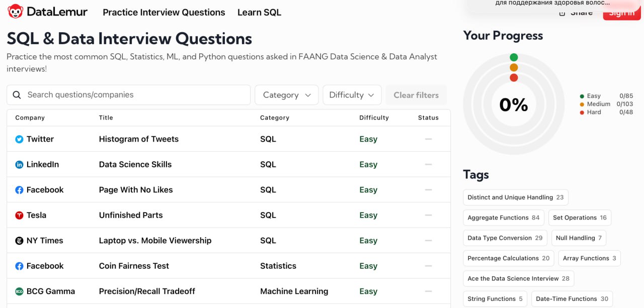This screenshot has height=308, width=644.
Task: Toggle status dash for Histogram of Tweets
Action: [428, 139]
